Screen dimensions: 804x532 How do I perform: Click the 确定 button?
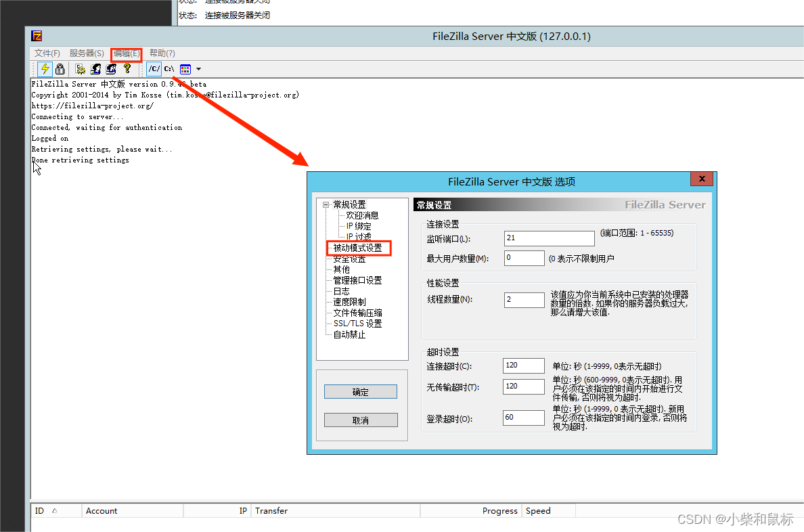tap(361, 392)
